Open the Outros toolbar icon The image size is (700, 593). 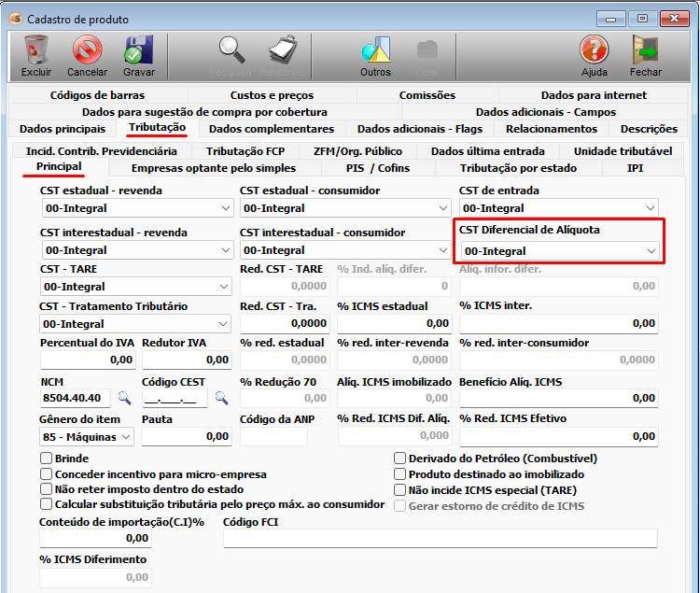[x=375, y=49]
